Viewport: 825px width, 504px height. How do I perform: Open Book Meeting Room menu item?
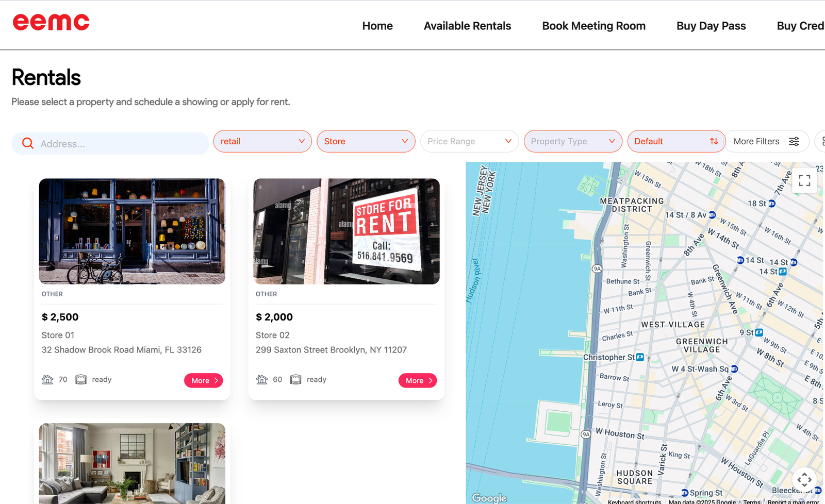[593, 26]
